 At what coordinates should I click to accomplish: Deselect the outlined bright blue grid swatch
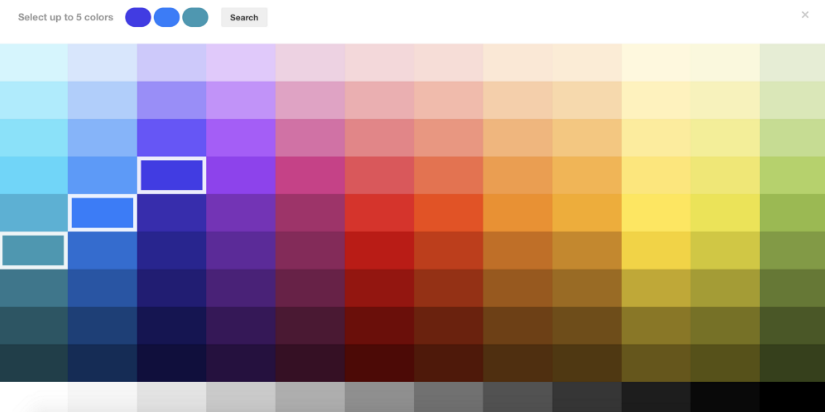click(x=102, y=213)
